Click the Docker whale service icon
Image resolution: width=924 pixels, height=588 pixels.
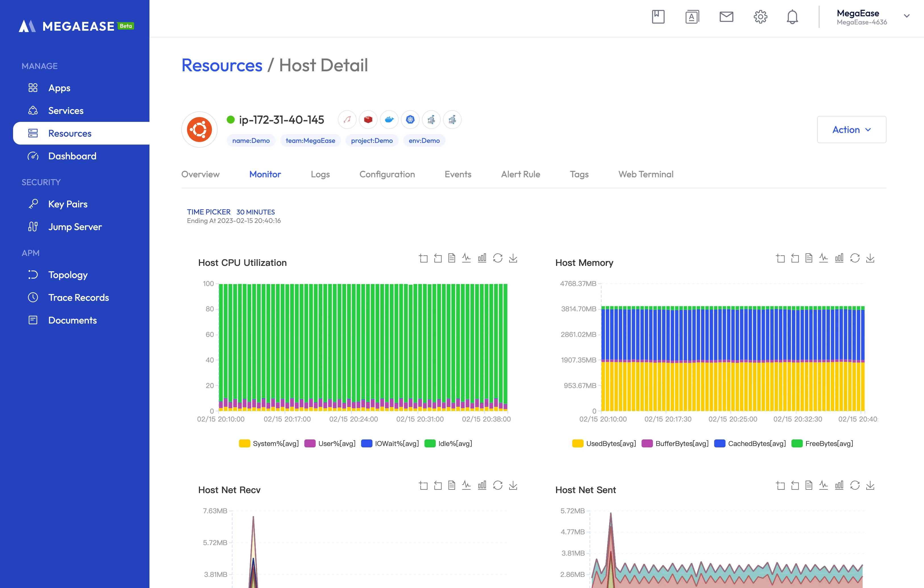tap(389, 120)
